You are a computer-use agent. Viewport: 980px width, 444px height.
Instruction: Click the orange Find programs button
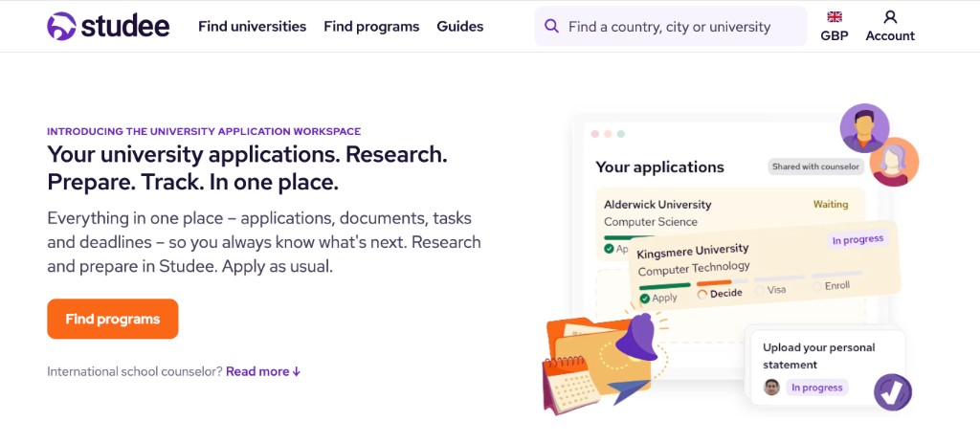113,319
